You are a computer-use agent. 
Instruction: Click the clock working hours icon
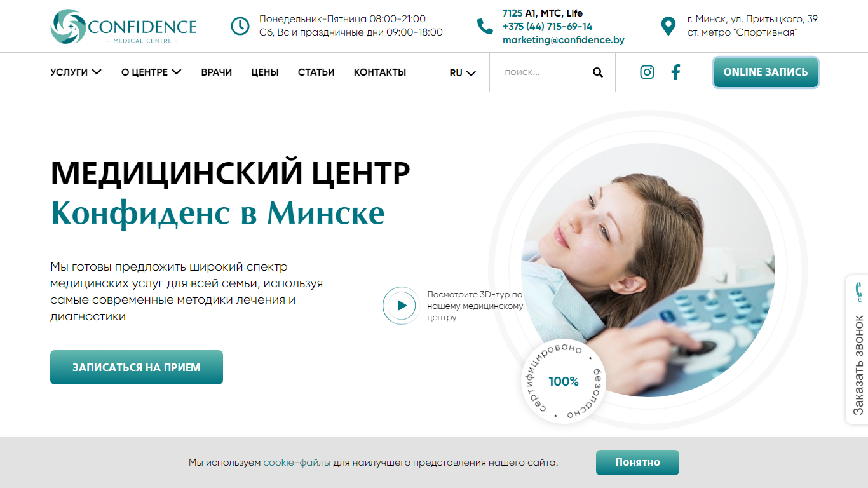(240, 26)
